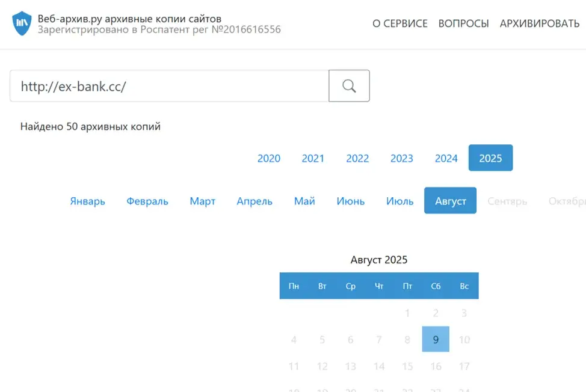The width and height of the screenshot is (586, 392).
Task: Select year 2021
Action: [x=313, y=158]
